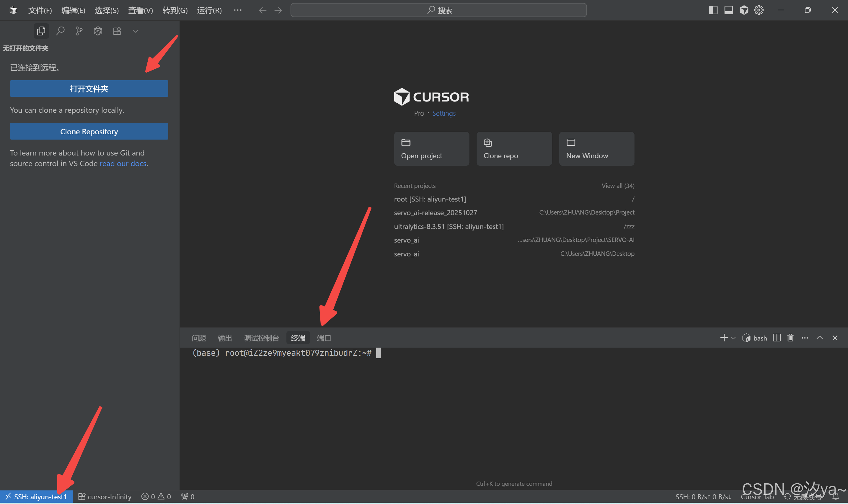
Task: Select the Explorer icon in the activity bar
Action: click(41, 31)
